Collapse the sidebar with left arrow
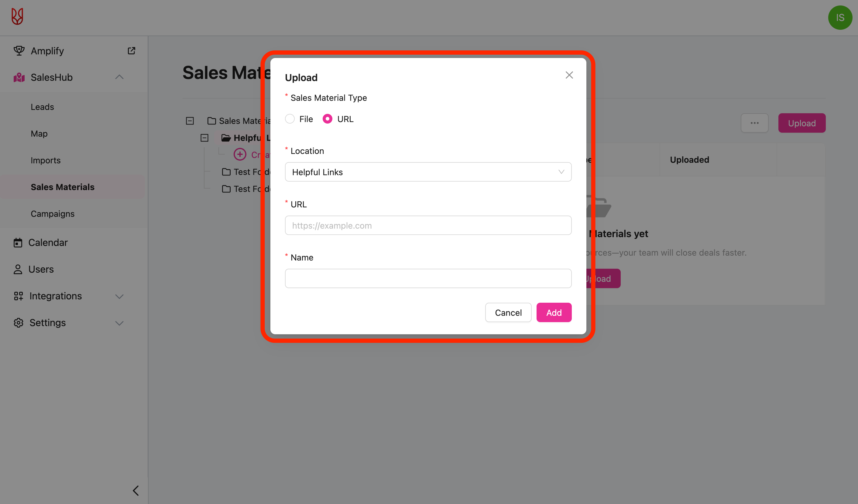The width and height of the screenshot is (858, 504). point(136,490)
